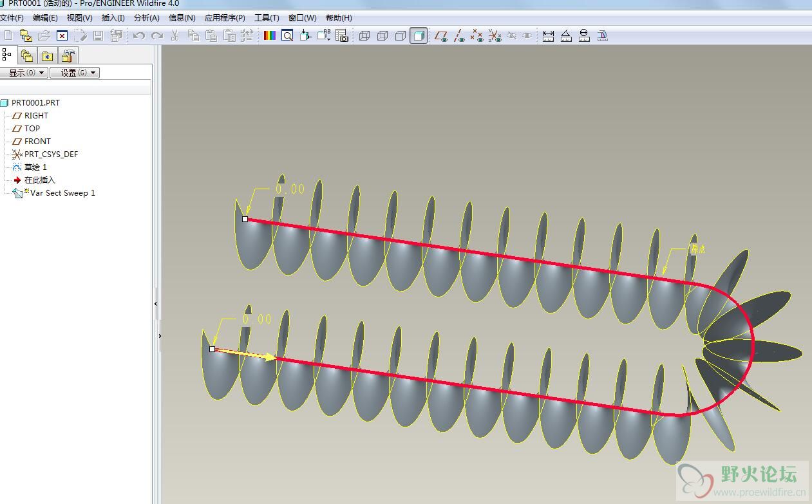
Task: Click the Paste icon
Action: [211, 35]
